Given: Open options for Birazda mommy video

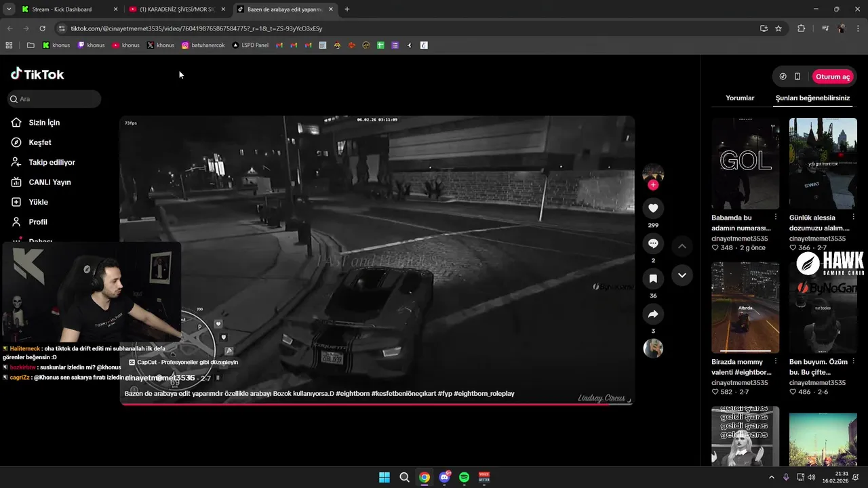Looking at the screenshot, I should (x=776, y=361).
